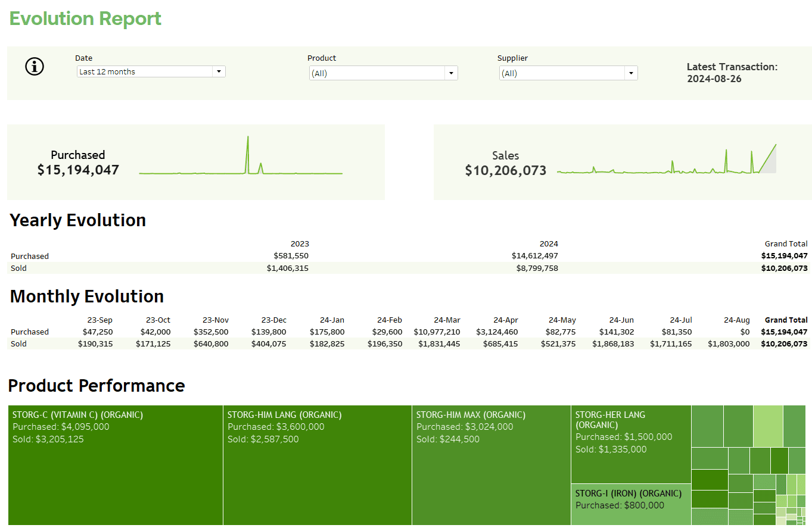Image resolution: width=812 pixels, height=531 pixels.
Task: Click the 24-Mar purchased value $10,977,210
Action: click(437, 332)
